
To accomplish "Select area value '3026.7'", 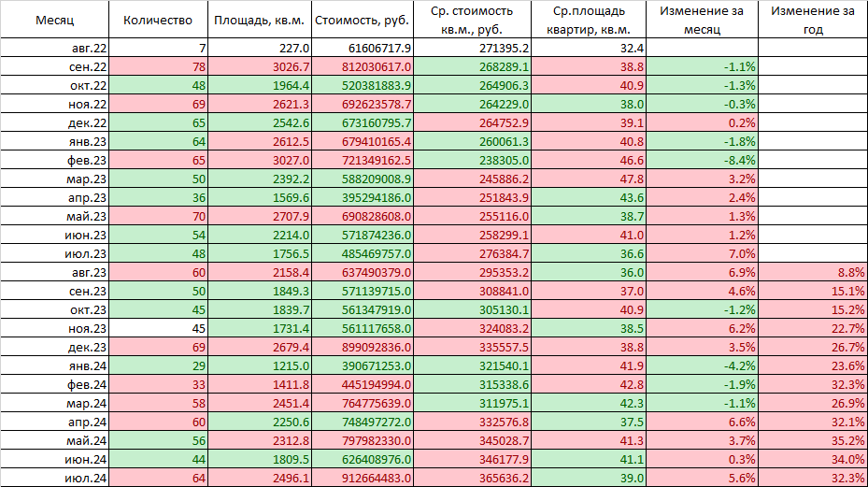I will point(260,66).
